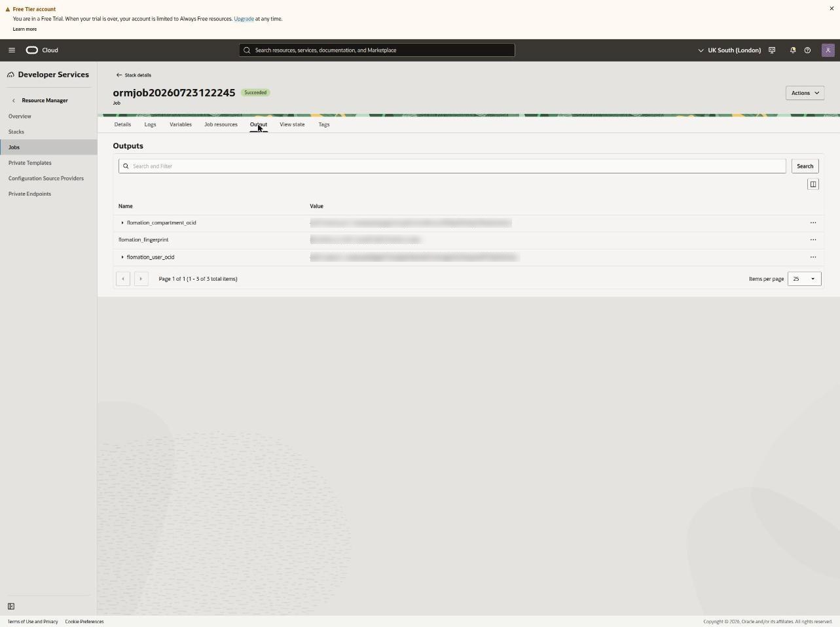Open the Actions dropdown button
840x627 pixels.
(x=805, y=93)
